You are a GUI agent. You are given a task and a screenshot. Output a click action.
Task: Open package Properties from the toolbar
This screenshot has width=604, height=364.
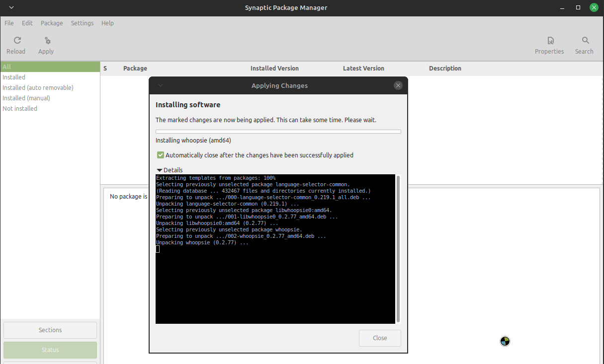click(549, 45)
